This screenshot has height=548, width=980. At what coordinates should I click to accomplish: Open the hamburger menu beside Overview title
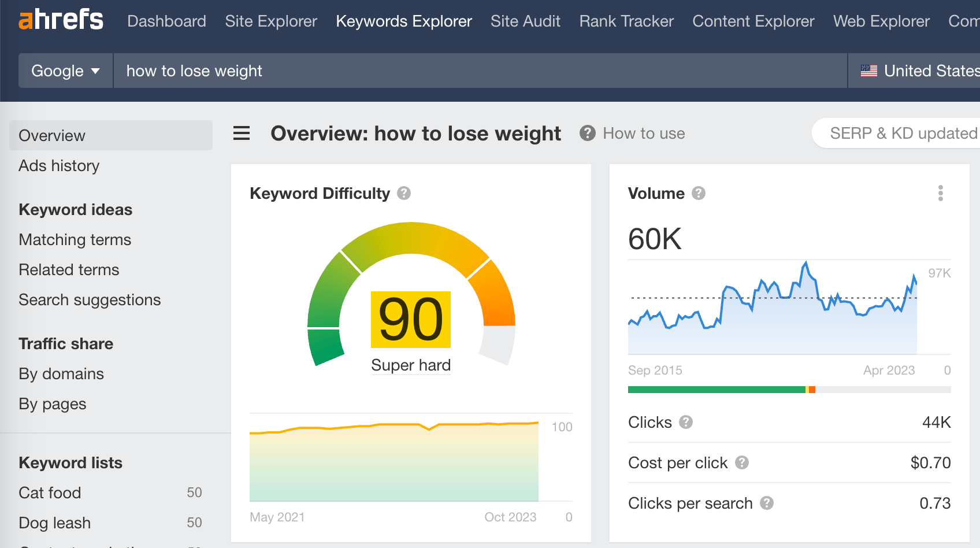[242, 134]
